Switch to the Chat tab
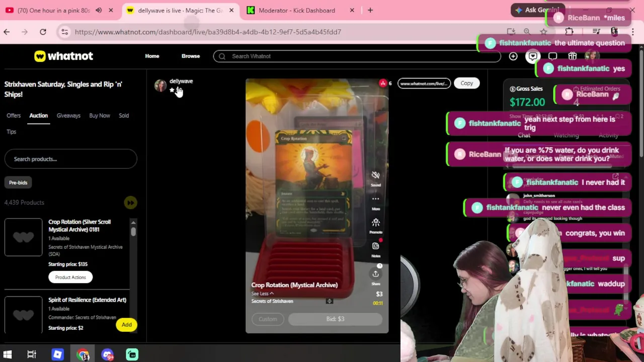Screen dimensions: 644x362 click(524, 135)
